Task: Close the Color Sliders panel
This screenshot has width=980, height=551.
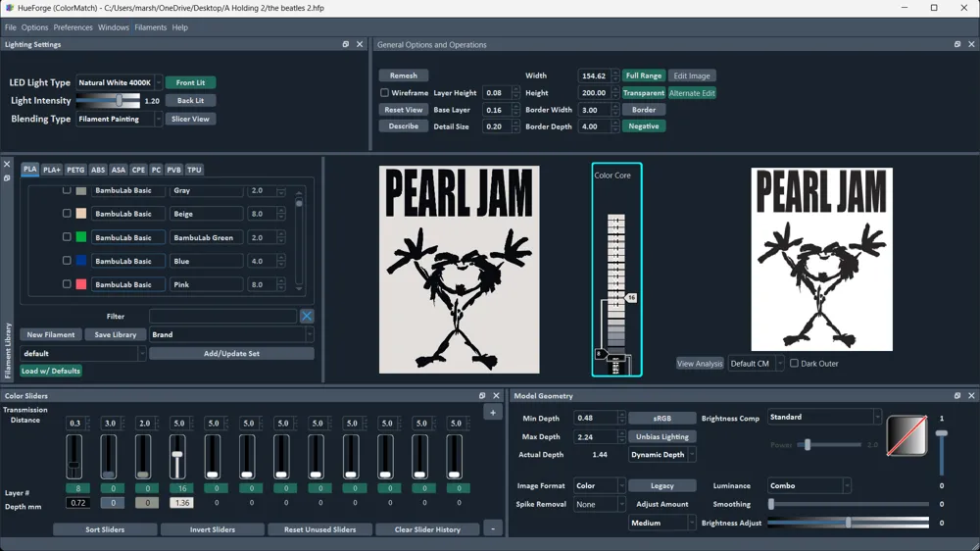Action: coord(496,396)
